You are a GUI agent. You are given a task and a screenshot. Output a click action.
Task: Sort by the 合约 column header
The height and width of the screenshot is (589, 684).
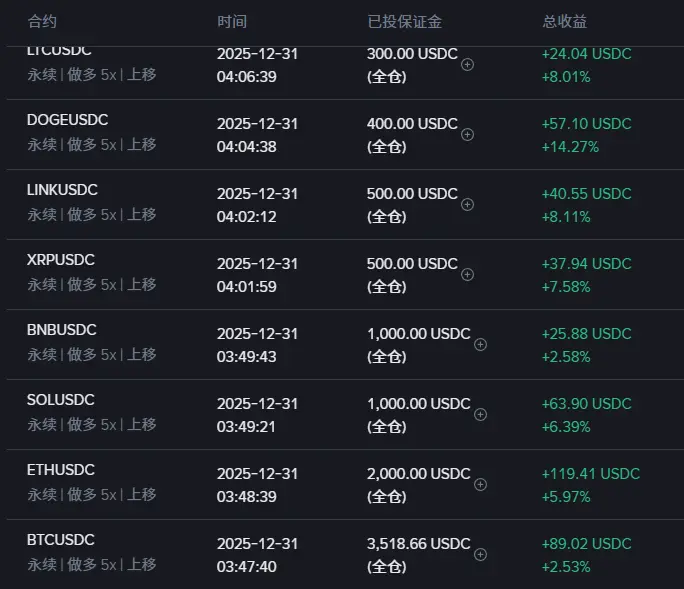42,21
